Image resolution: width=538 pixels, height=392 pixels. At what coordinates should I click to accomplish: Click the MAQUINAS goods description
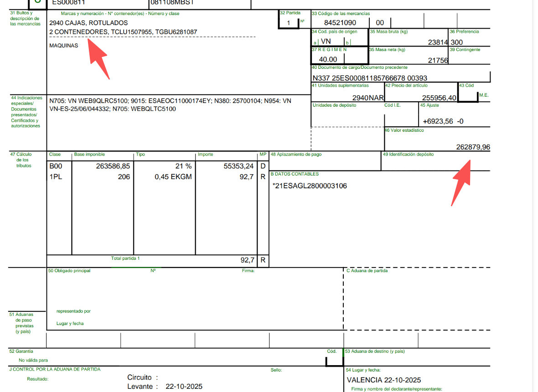64,46
